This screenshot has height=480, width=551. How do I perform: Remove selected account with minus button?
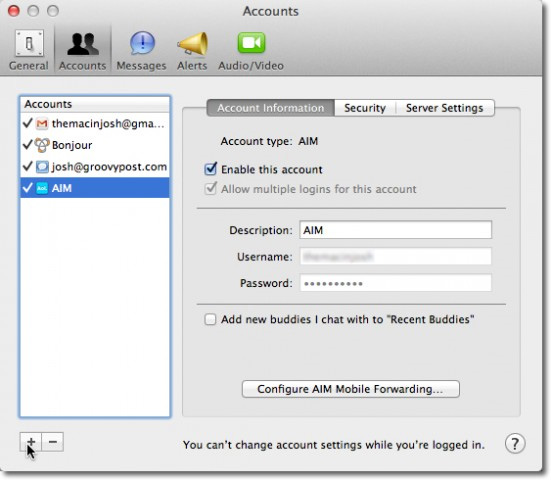pyautogui.click(x=53, y=442)
